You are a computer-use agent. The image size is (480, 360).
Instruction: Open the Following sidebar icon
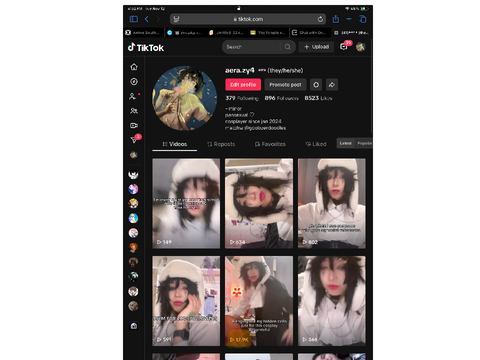133,96
